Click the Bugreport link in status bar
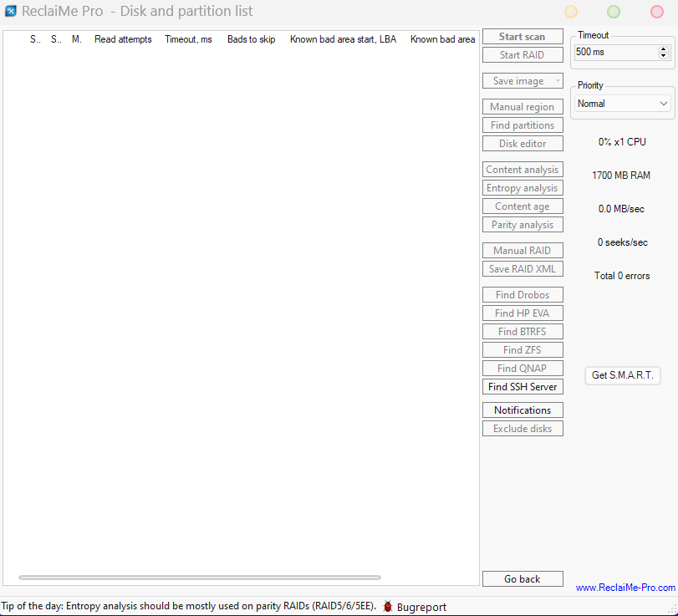The width and height of the screenshot is (678, 616). point(421,607)
